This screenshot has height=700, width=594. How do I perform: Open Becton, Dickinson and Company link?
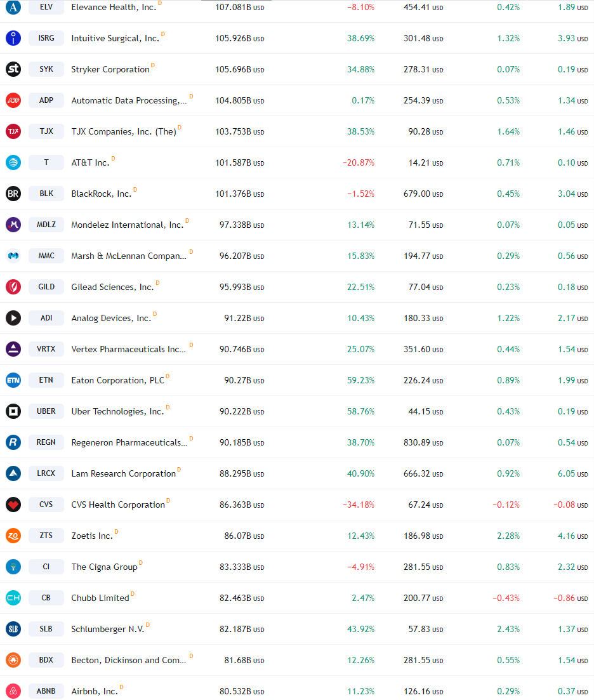click(129, 660)
